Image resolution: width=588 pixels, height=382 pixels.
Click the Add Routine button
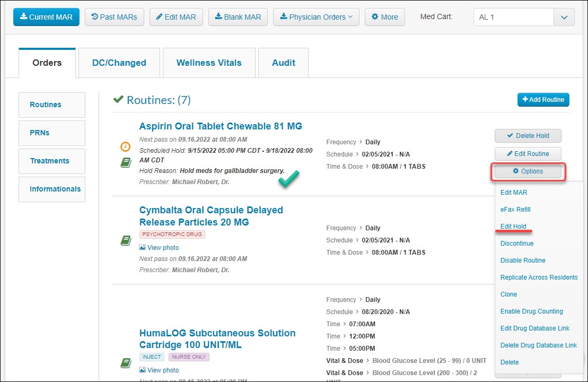543,99
